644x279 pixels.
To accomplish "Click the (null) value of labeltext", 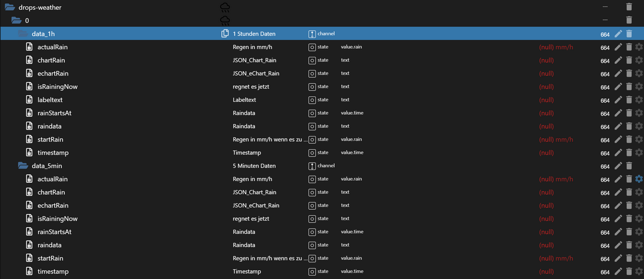I will [546, 100].
